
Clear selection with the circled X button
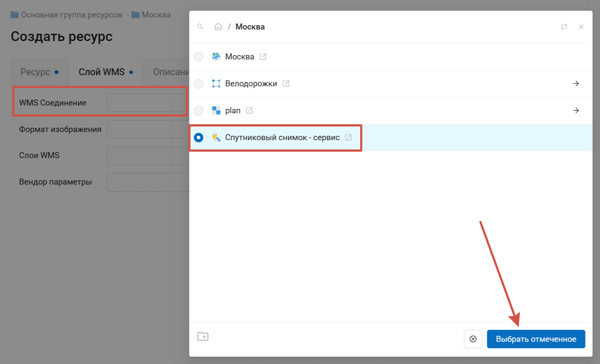coord(473,339)
